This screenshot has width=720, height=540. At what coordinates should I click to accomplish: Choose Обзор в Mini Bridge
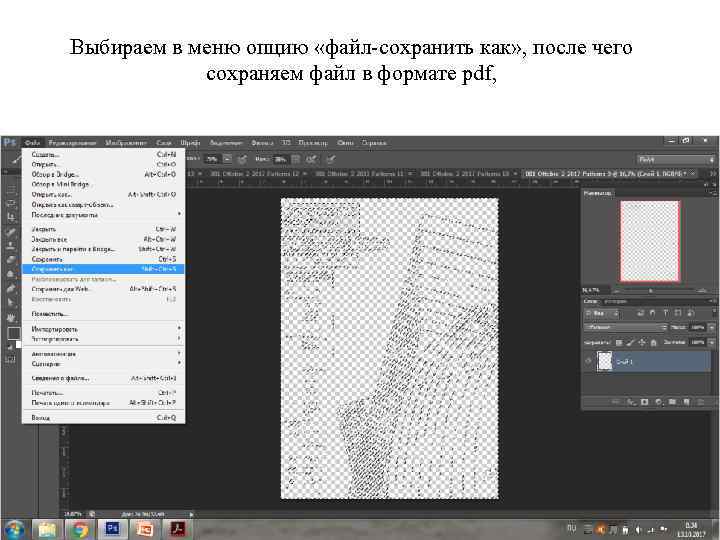click(103, 184)
